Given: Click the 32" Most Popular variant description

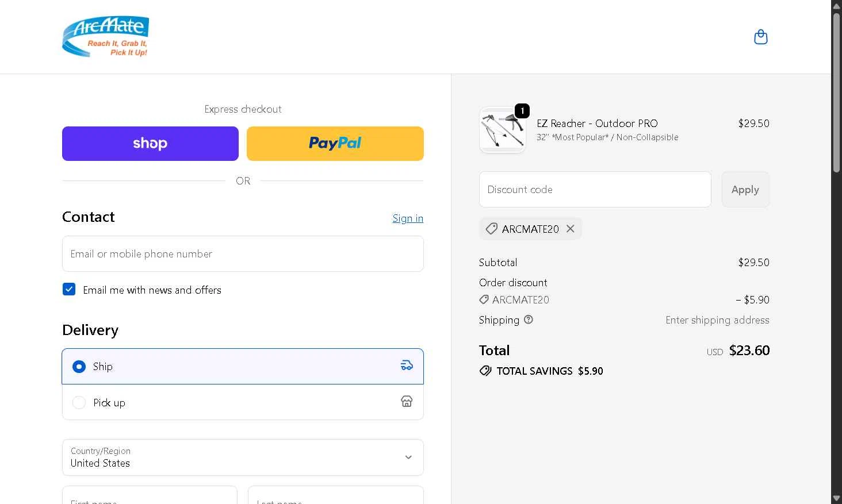Looking at the screenshot, I should [x=607, y=137].
